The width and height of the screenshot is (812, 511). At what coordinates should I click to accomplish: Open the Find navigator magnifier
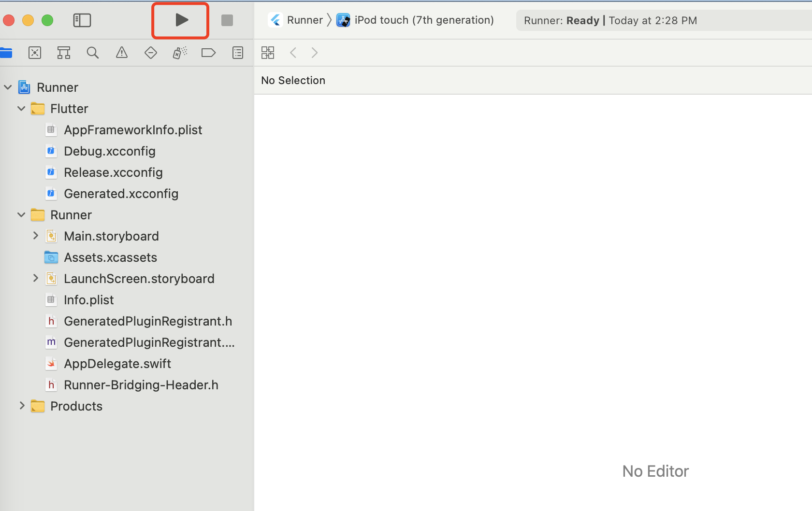[x=93, y=53]
